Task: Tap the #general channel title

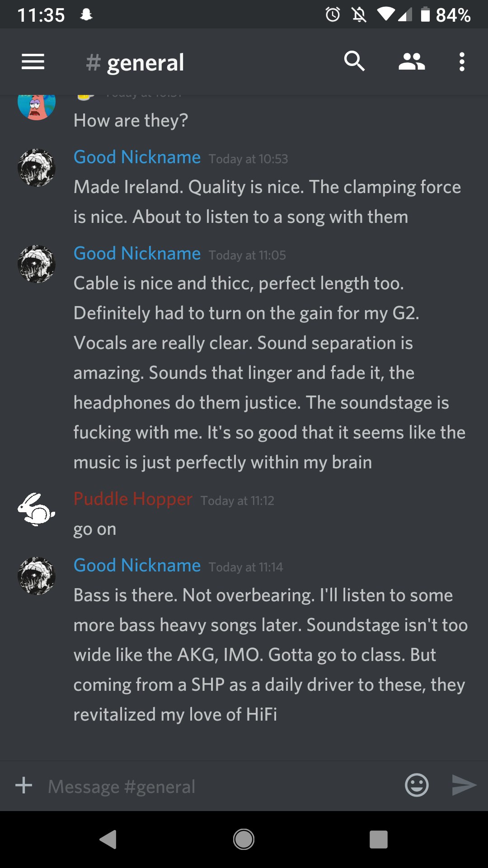Action: 135,62
